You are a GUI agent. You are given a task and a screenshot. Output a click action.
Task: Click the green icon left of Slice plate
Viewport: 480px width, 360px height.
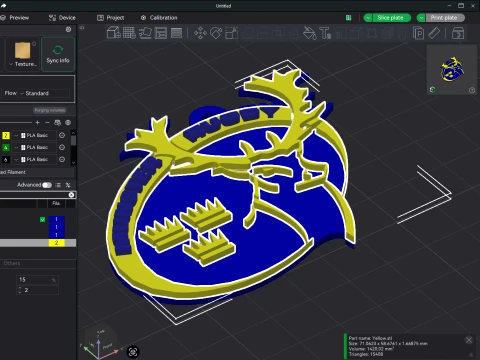[349, 18]
